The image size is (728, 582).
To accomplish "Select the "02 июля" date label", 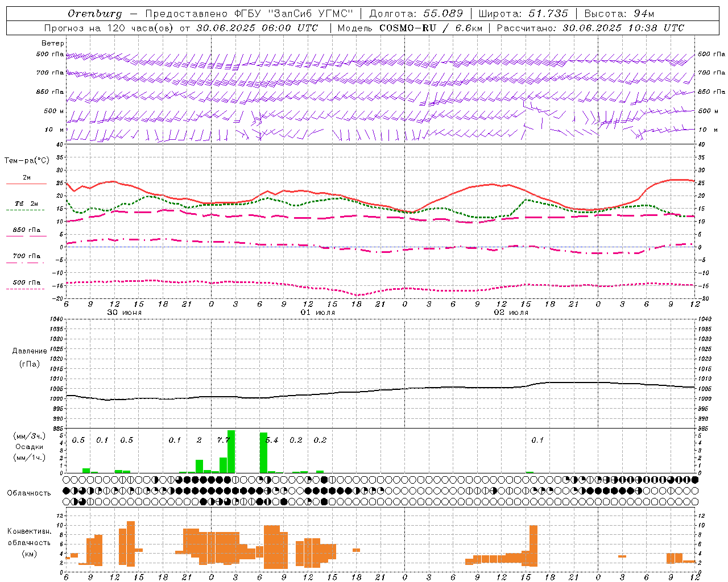I will [511, 313].
